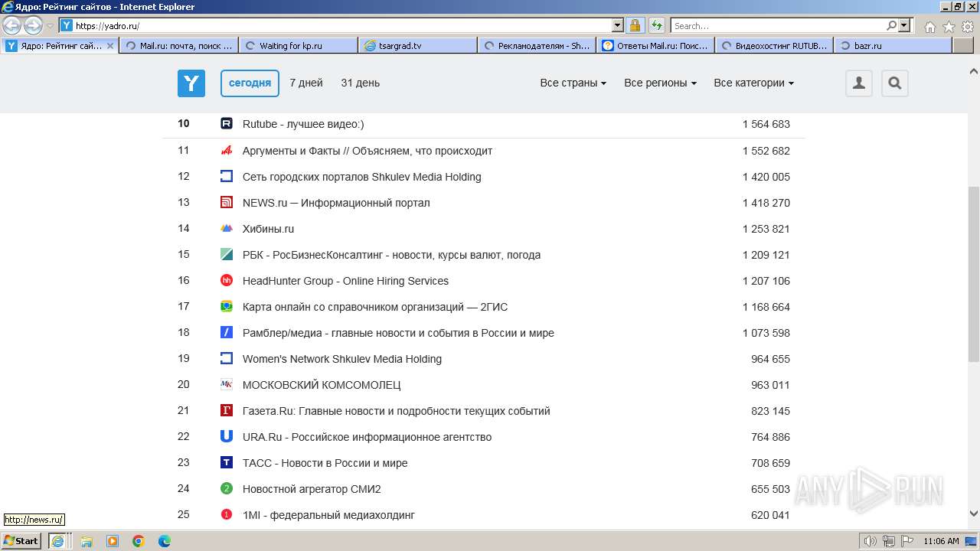Open the ТАСС - Новости в России link

click(325, 463)
